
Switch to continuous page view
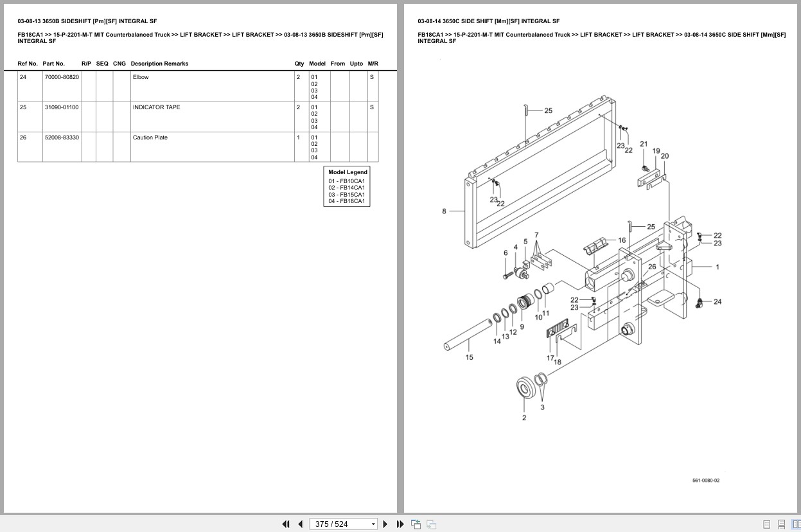[782, 524]
